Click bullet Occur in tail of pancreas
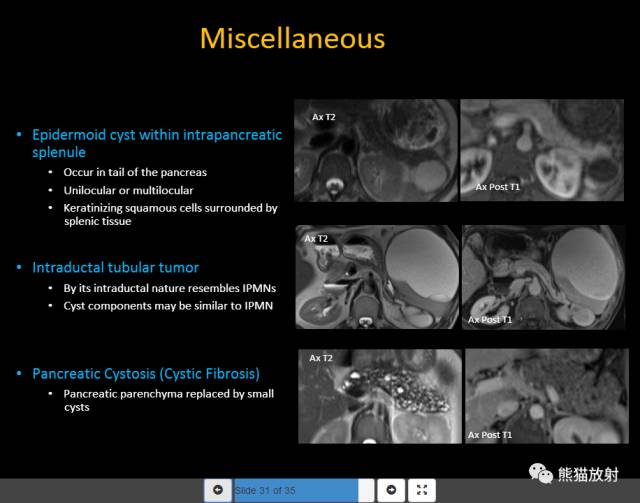Viewport: 640px width, 503px height. (135, 172)
